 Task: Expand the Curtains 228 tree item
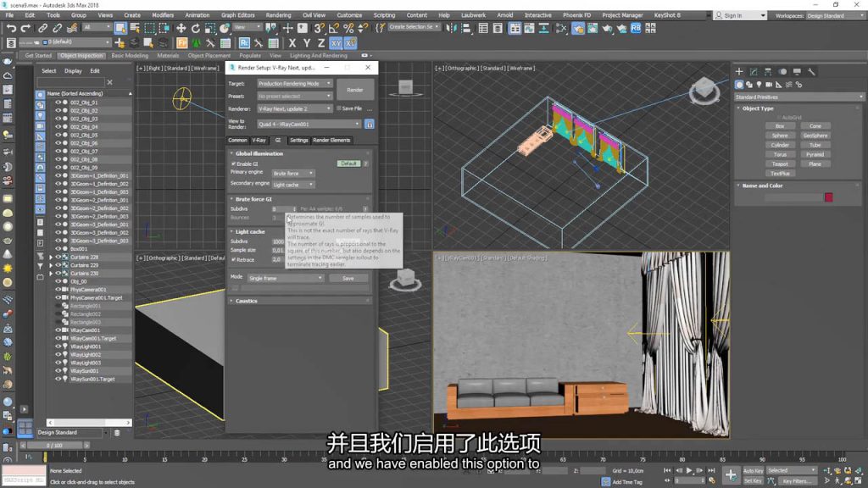(51, 258)
